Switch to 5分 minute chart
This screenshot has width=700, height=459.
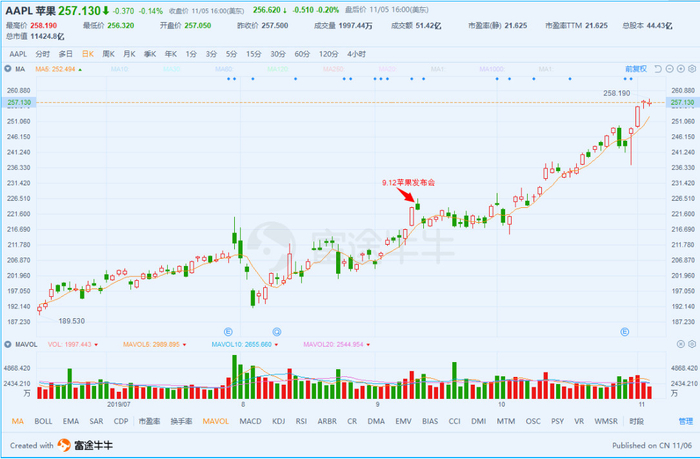(231, 54)
